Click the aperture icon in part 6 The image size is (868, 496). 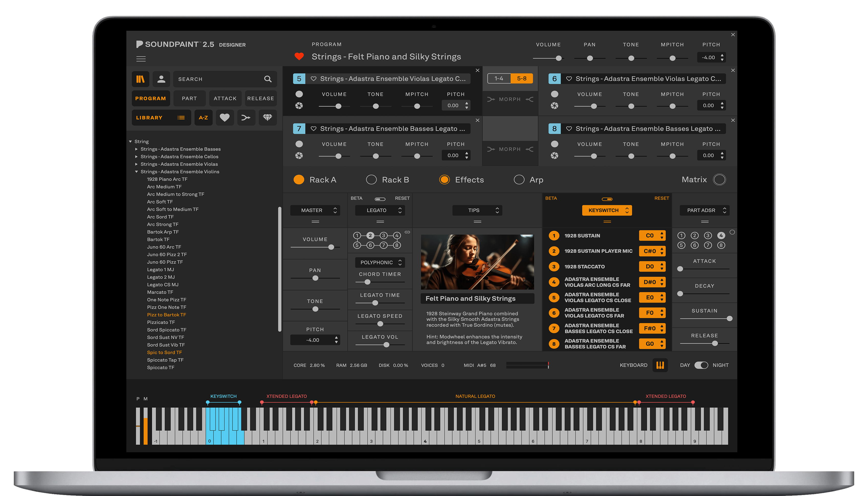pos(554,106)
